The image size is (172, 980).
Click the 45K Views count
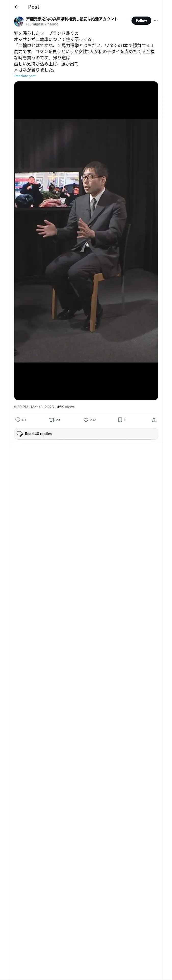click(x=65, y=407)
